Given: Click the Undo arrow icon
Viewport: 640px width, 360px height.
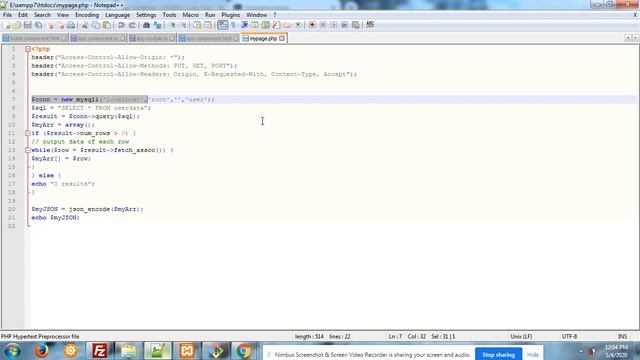Looking at the screenshot, I should [x=121, y=25].
